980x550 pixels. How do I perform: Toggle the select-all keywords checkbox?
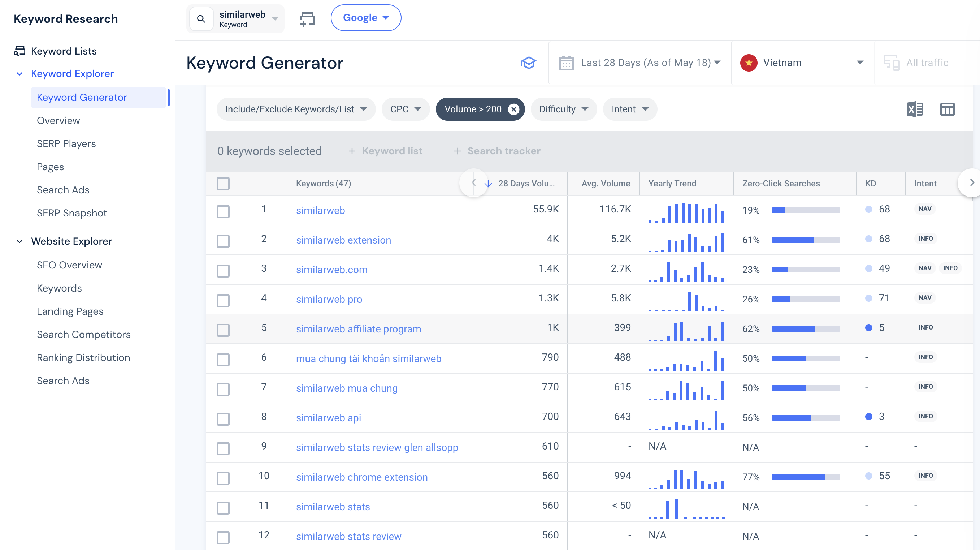[x=223, y=184]
